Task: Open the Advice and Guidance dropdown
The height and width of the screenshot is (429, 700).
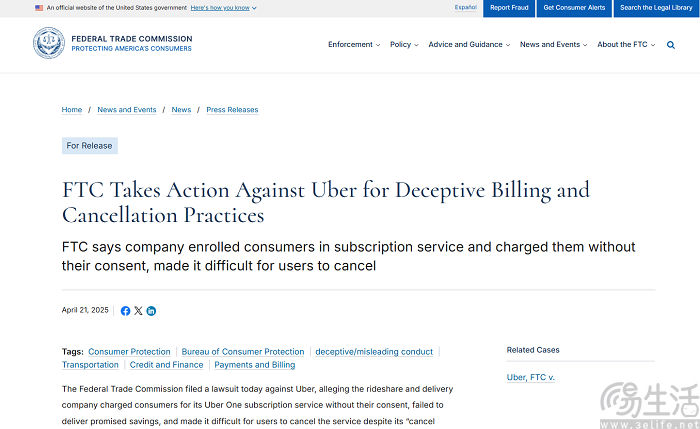Action: (468, 45)
